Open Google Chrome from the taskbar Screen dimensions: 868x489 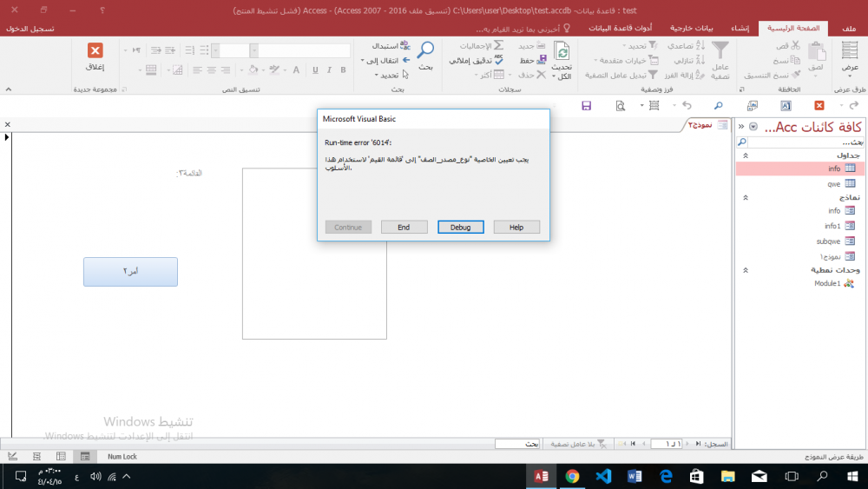[x=572, y=476]
